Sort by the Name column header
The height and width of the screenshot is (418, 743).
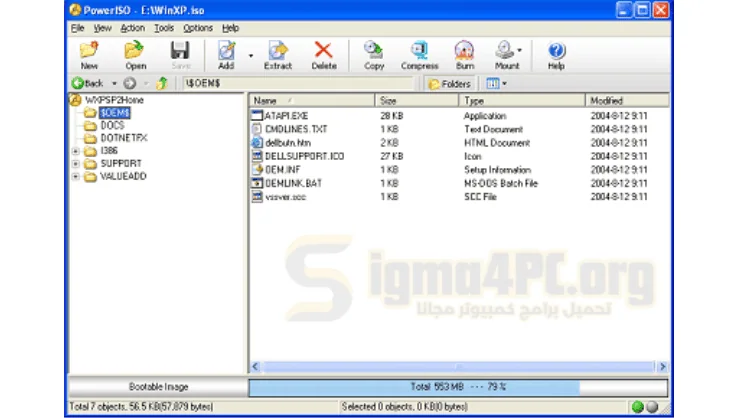click(312, 100)
